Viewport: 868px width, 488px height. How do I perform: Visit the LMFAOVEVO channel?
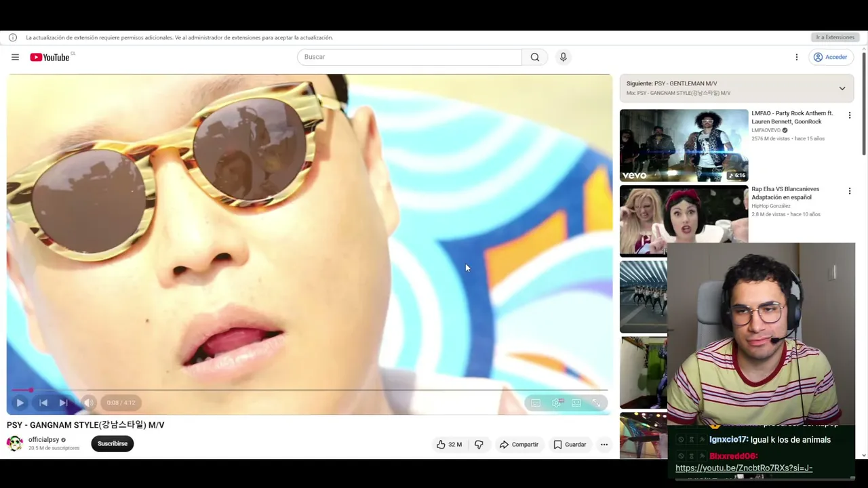point(766,130)
